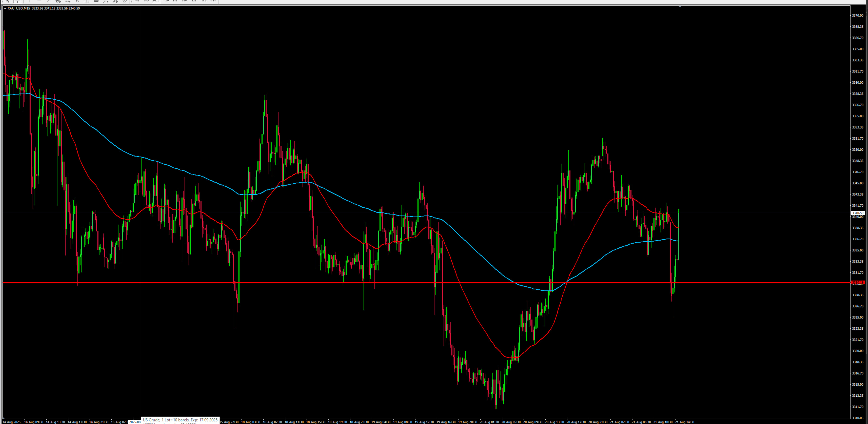
Task: Select the arrow cursor tool
Action: pos(8,1)
